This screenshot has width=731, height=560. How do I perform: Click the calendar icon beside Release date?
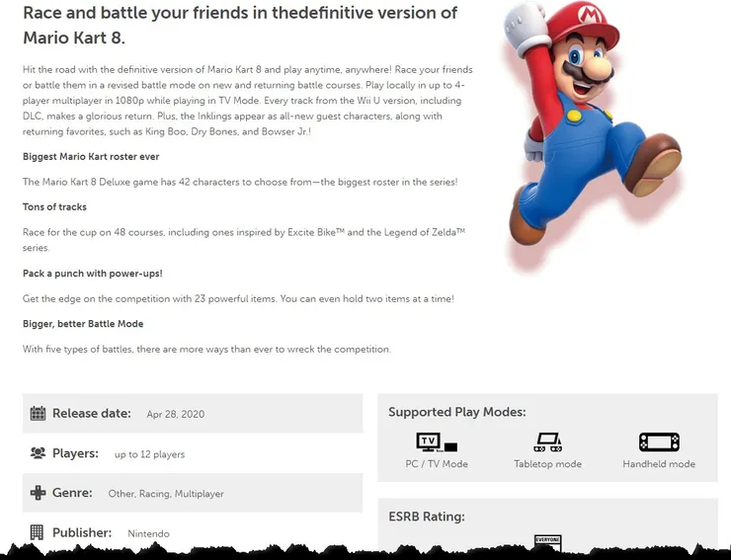click(x=38, y=414)
